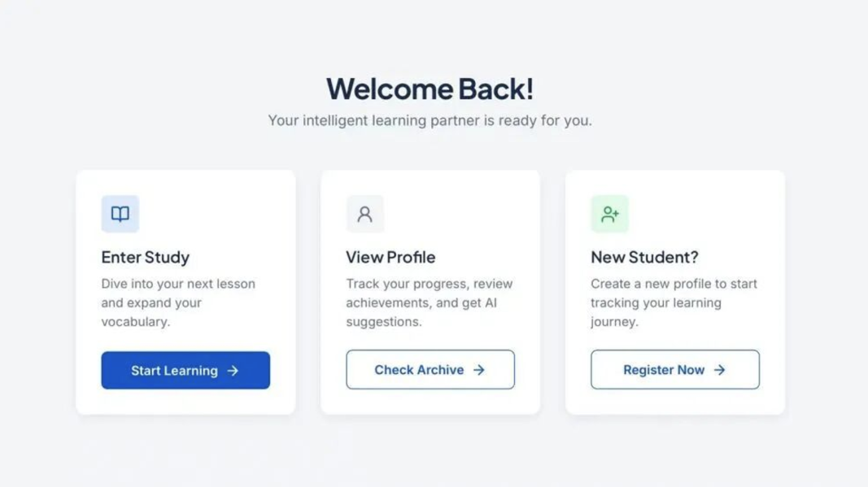Click the View Profile card title
The image size is (868, 487).
tap(390, 258)
